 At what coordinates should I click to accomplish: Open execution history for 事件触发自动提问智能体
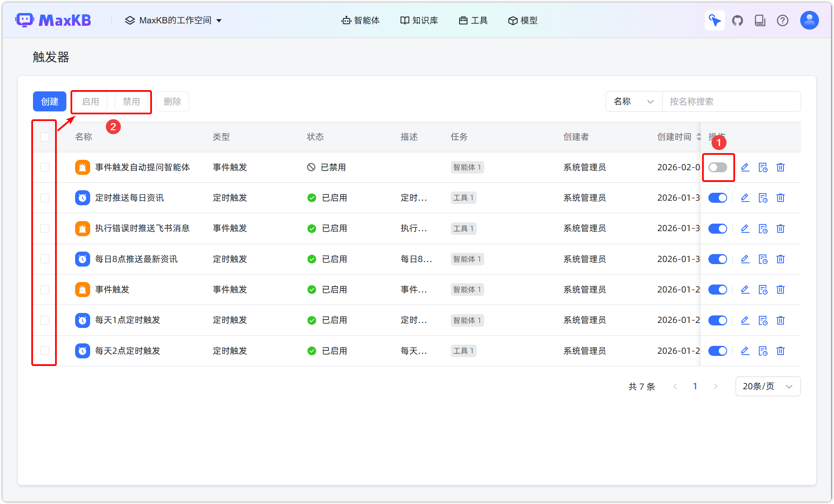click(763, 167)
